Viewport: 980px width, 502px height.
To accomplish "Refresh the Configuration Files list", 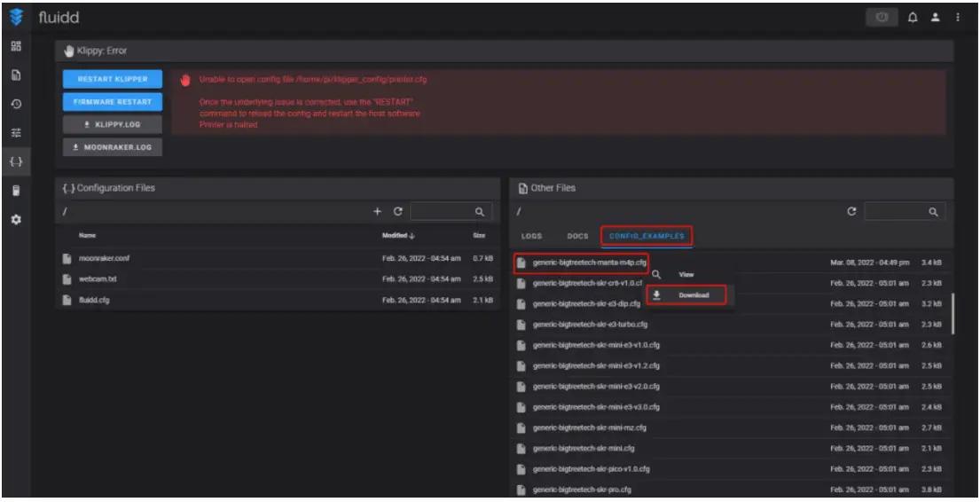I will (x=397, y=211).
